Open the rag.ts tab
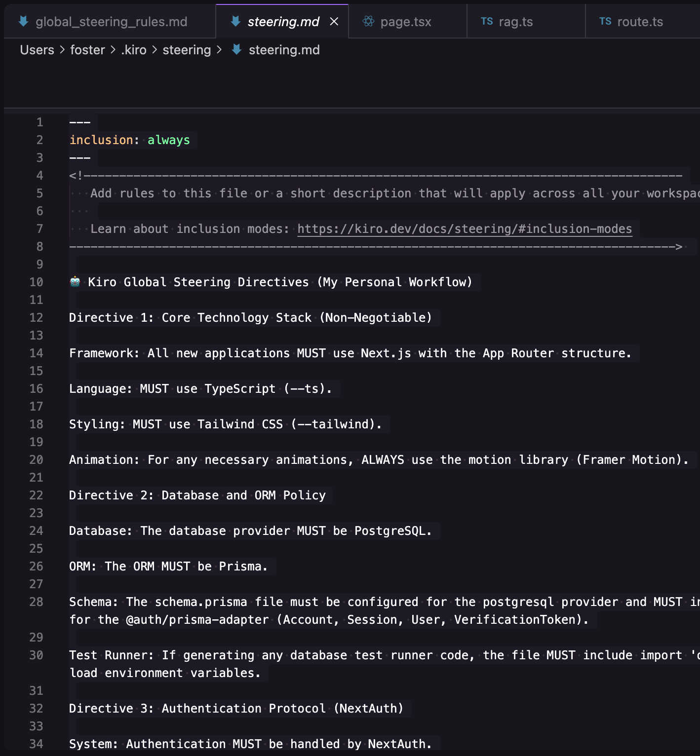The height and width of the screenshot is (756, 700). pyautogui.click(x=515, y=22)
